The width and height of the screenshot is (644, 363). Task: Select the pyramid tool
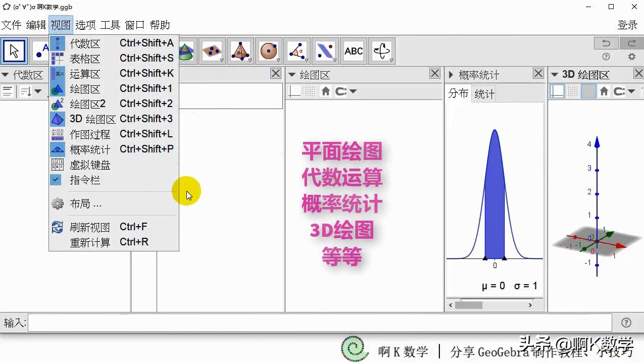(240, 50)
